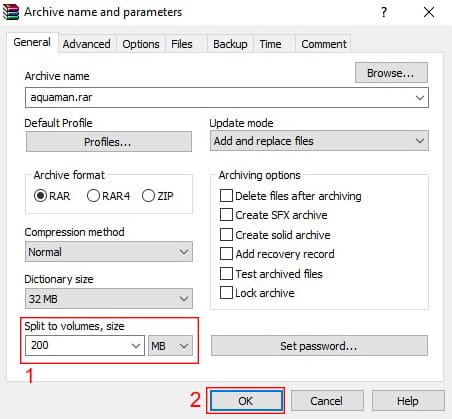Expand the Update mode dropdown

319,141
